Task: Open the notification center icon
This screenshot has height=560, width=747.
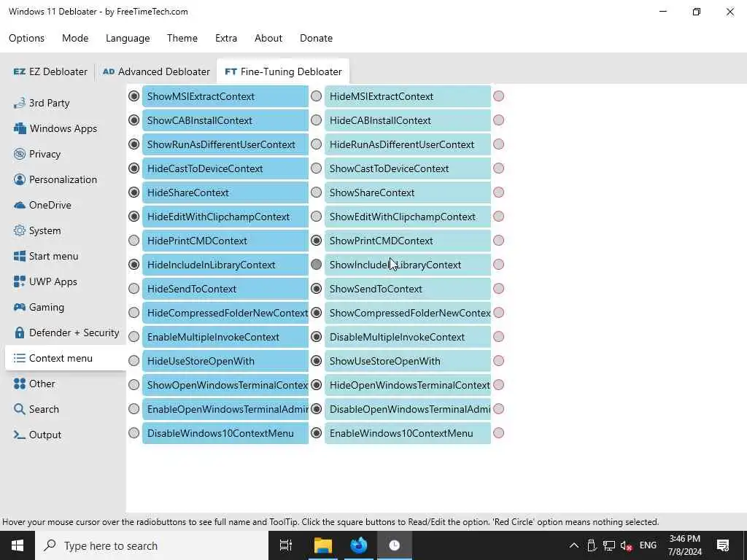Action: (x=723, y=545)
